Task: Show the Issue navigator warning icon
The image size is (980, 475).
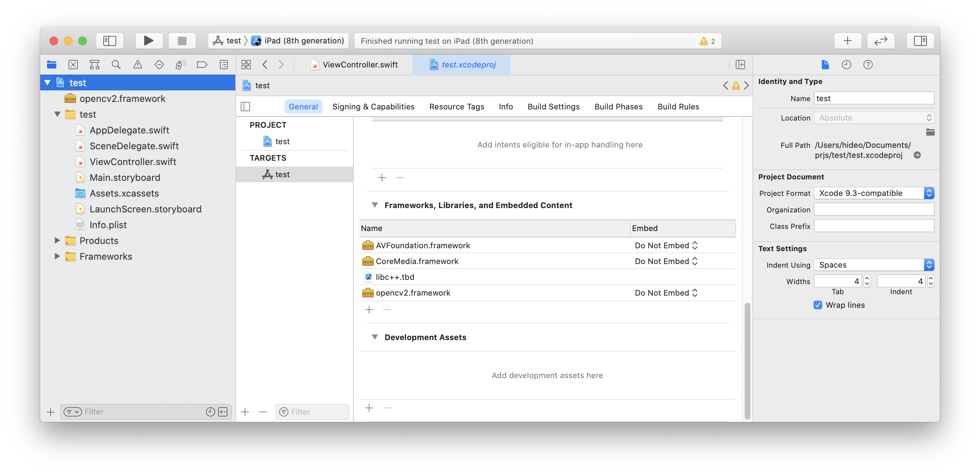Action: [x=138, y=65]
